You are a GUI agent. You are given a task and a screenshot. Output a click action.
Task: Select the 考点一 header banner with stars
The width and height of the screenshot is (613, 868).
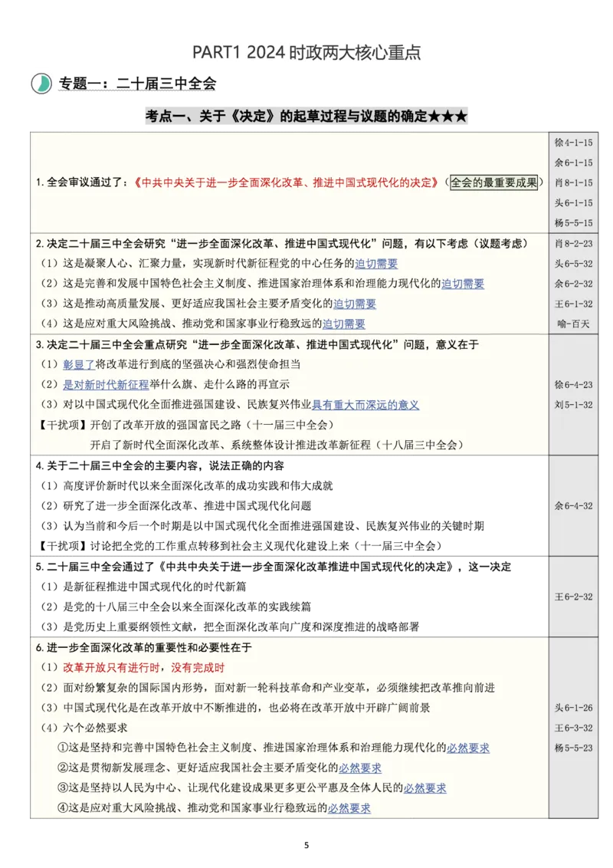click(x=306, y=117)
